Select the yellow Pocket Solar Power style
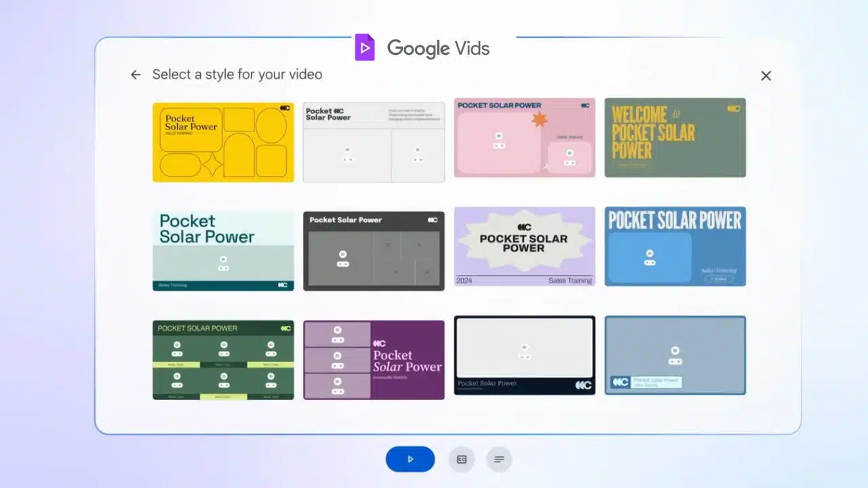Image resolution: width=868 pixels, height=488 pixels. click(223, 142)
